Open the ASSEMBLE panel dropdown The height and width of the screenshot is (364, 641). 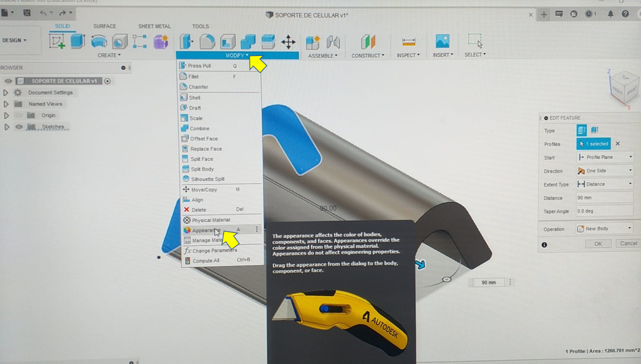click(x=323, y=55)
